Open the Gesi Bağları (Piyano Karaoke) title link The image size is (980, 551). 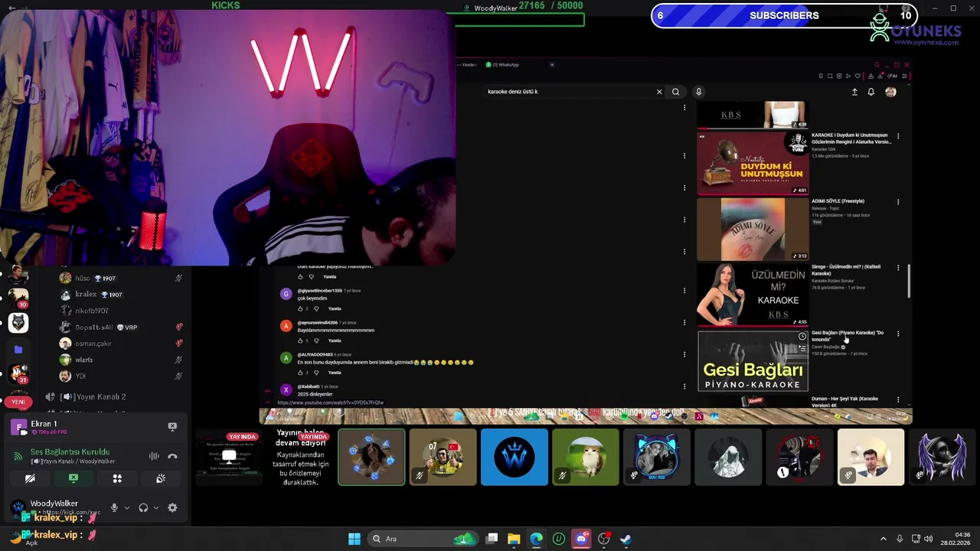[848, 336]
